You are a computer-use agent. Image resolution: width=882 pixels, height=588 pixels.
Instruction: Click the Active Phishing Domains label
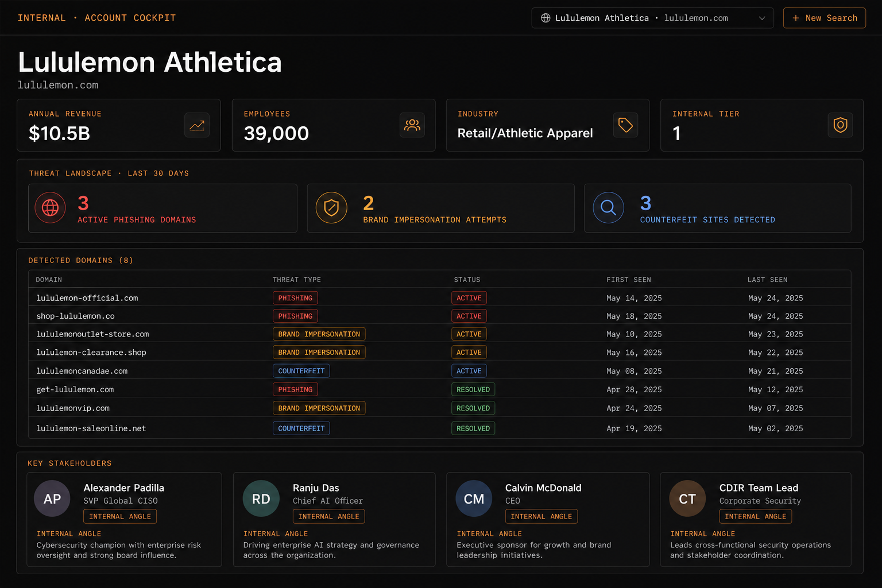tap(137, 220)
